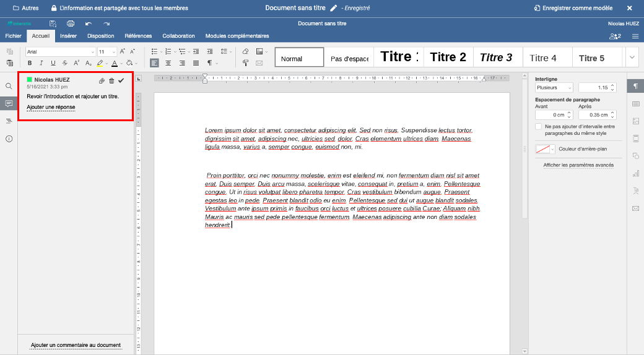Open image settings in the right sidebar
This screenshot has height=355, width=644.
coord(636,121)
